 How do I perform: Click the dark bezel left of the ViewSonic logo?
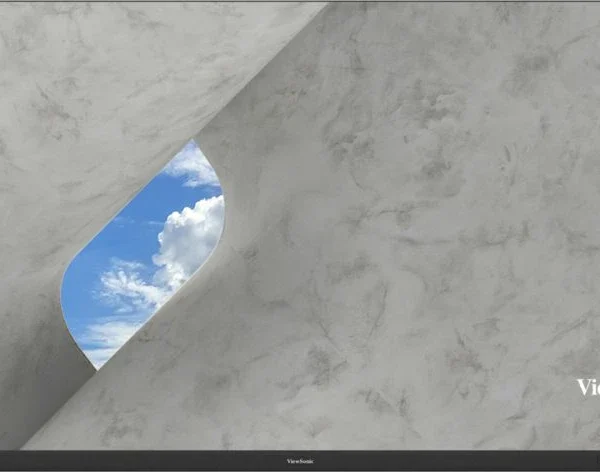[x=143, y=461]
